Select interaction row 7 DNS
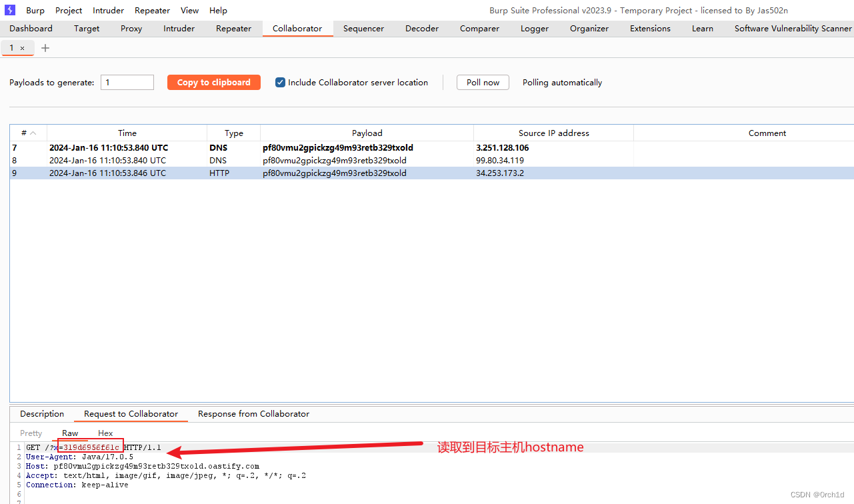This screenshot has width=854, height=504. point(432,148)
